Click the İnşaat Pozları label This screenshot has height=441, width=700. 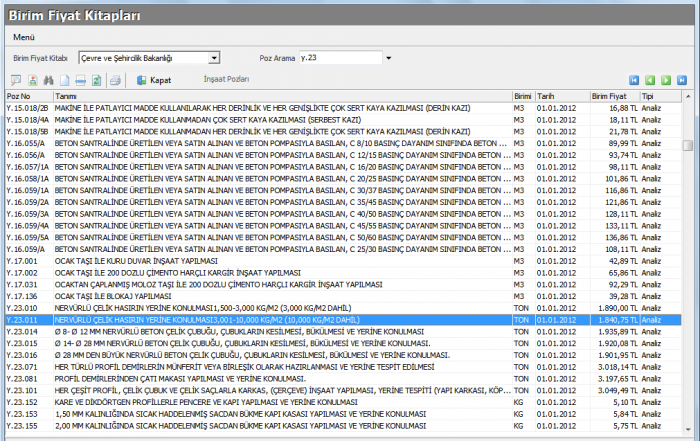[x=226, y=78]
